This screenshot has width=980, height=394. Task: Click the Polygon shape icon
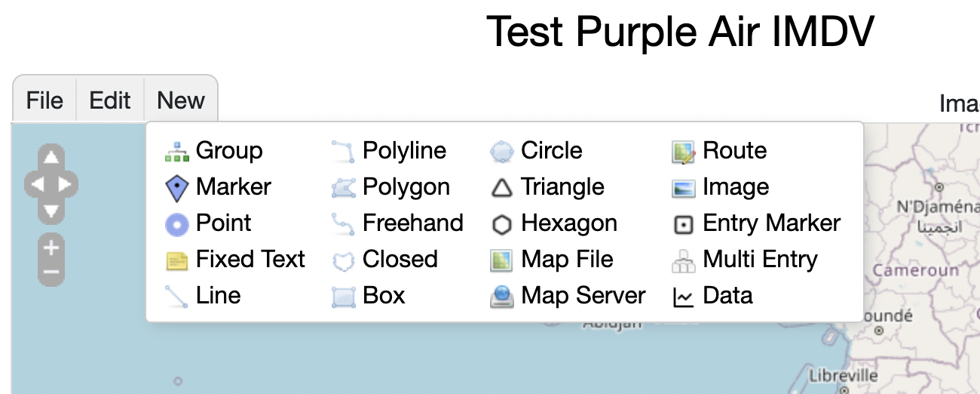pos(343,188)
